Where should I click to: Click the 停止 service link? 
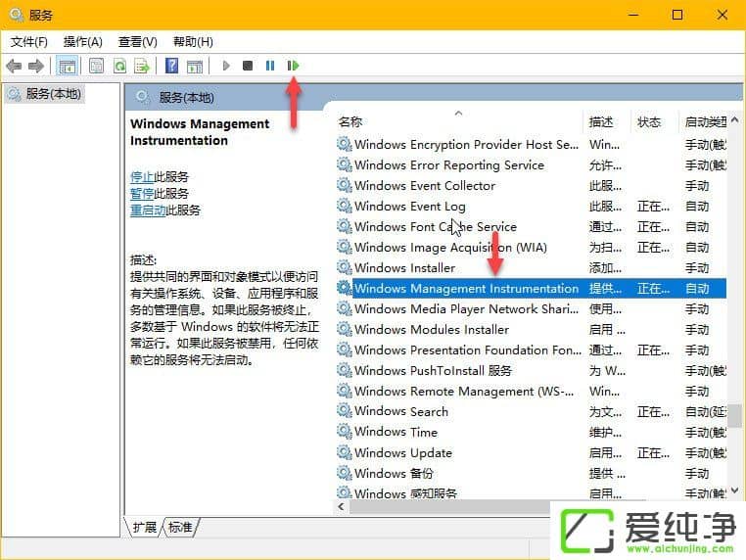click(x=142, y=177)
